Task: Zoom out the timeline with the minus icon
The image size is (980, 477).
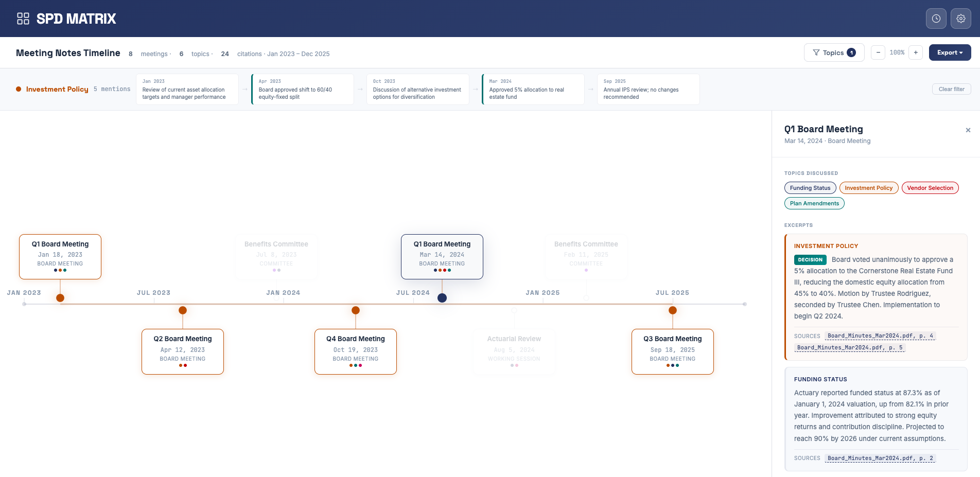Action: [x=878, y=52]
